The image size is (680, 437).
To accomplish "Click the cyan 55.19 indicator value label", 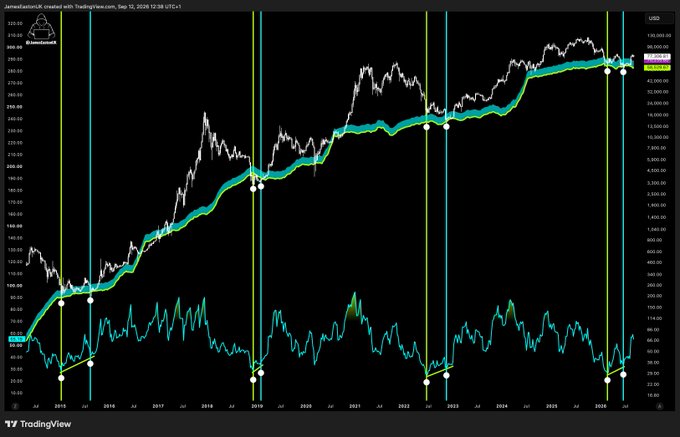I will pyautogui.click(x=15, y=339).
